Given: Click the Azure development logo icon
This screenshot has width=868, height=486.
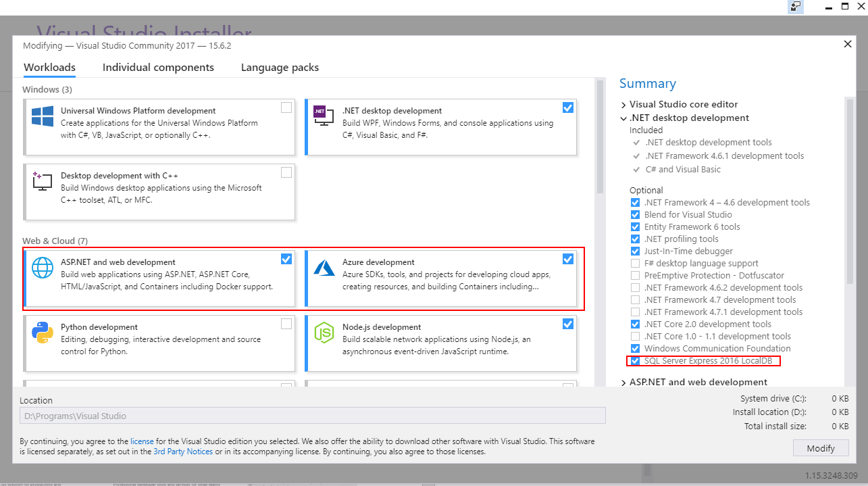Looking at the screenshot, I should (x=324, y=268).
